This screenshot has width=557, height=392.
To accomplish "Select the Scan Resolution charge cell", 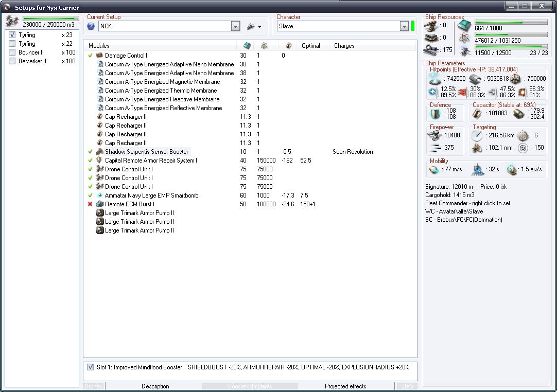I will (353, 152).
